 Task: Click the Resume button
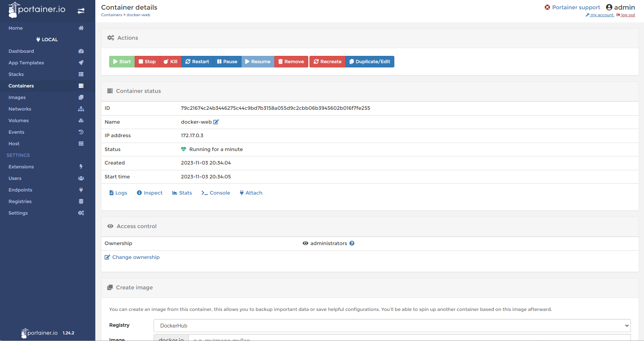tap(258, 62)
